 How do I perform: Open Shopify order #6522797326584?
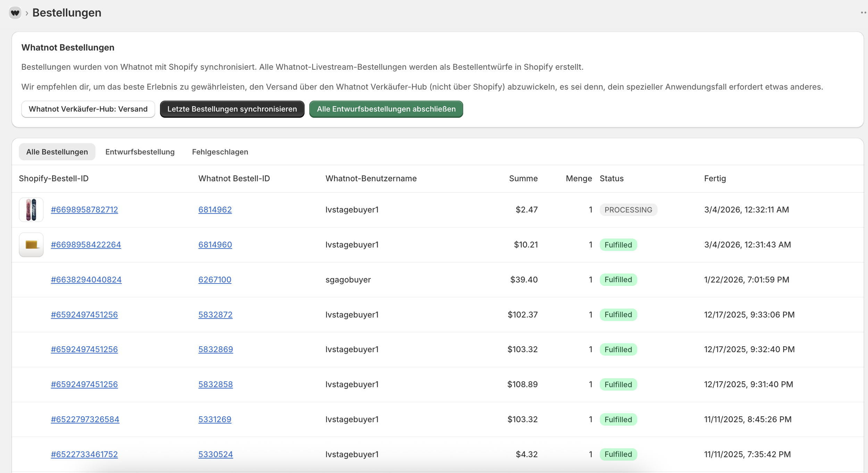click(85, 419)
